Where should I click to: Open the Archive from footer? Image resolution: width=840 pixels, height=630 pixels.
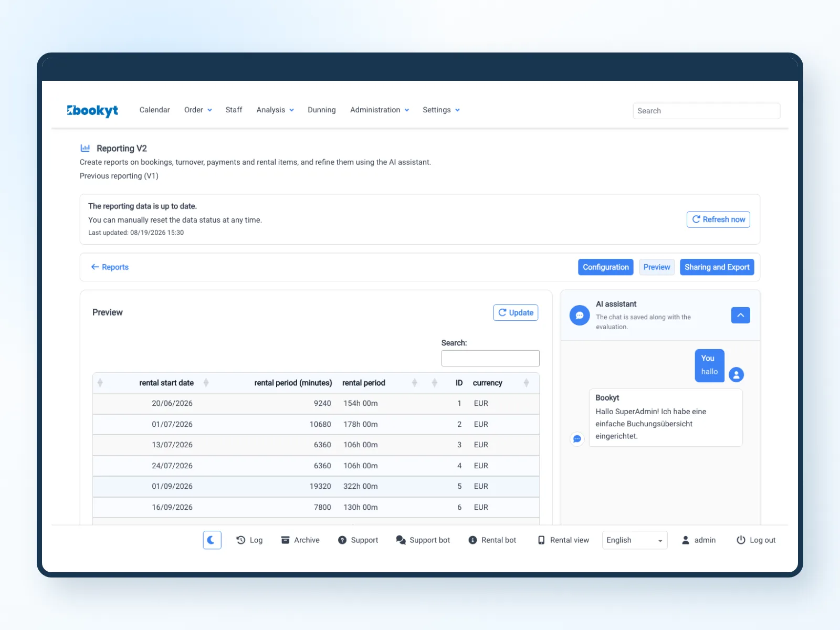pos(300,540)
